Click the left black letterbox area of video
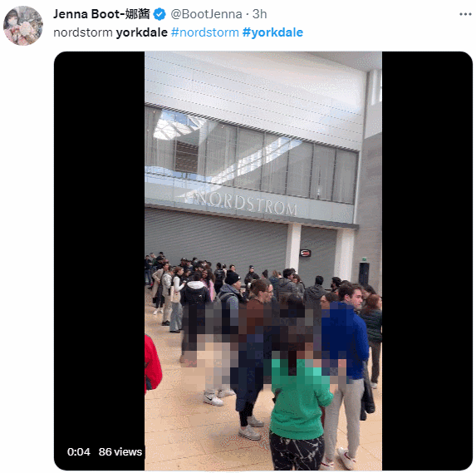This screenshot has width=476, height=473. click(x=99, y=243)
